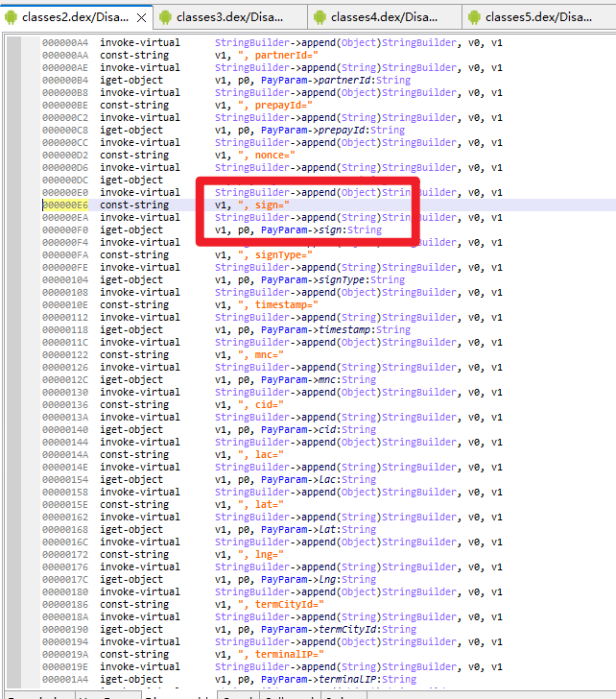Viewport: 616px width, 699px height.
Task: Click the Android icon on classes4.dex tab
Action: coord(320,17)
